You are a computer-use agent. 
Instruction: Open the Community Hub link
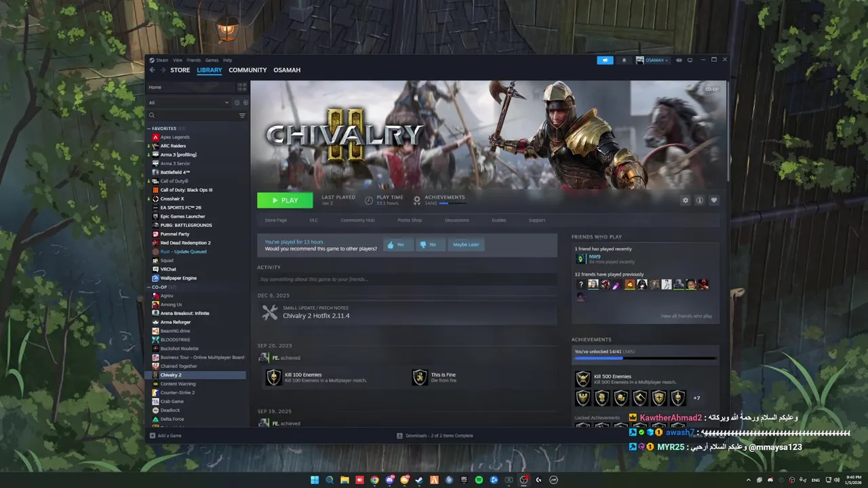point(357,220)
